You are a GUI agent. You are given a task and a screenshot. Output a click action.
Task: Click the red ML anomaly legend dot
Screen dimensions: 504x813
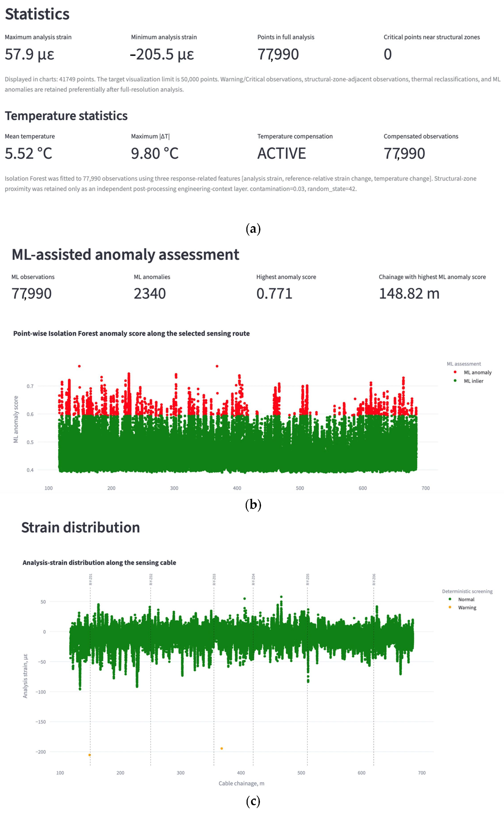tap(455, 372)
